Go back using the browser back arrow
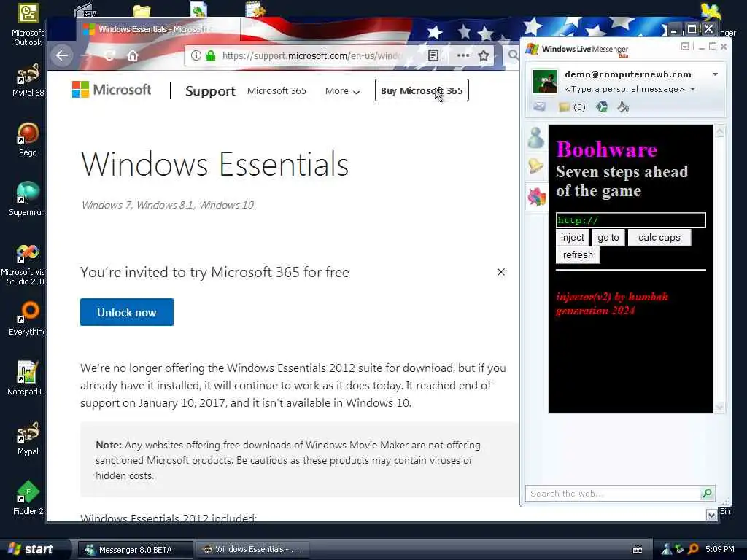The image size is (747, 560). pyautogui.click(x=62, y=55)
